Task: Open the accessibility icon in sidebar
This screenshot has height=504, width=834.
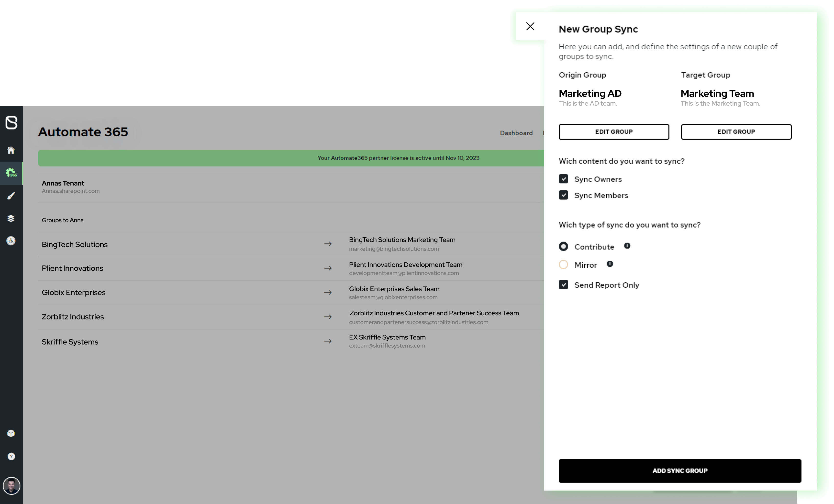Action: pos(11,241)
